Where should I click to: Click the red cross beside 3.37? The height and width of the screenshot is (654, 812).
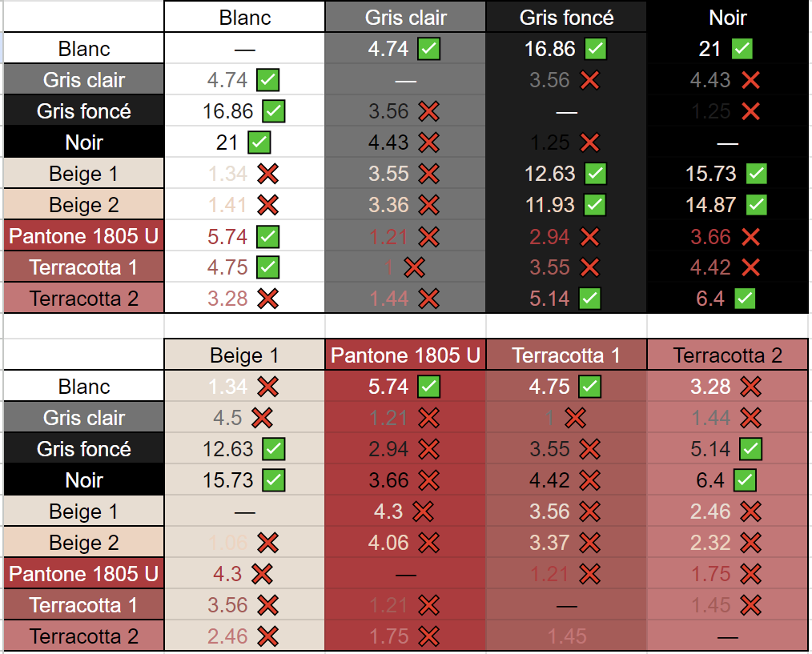pos(590,543)
